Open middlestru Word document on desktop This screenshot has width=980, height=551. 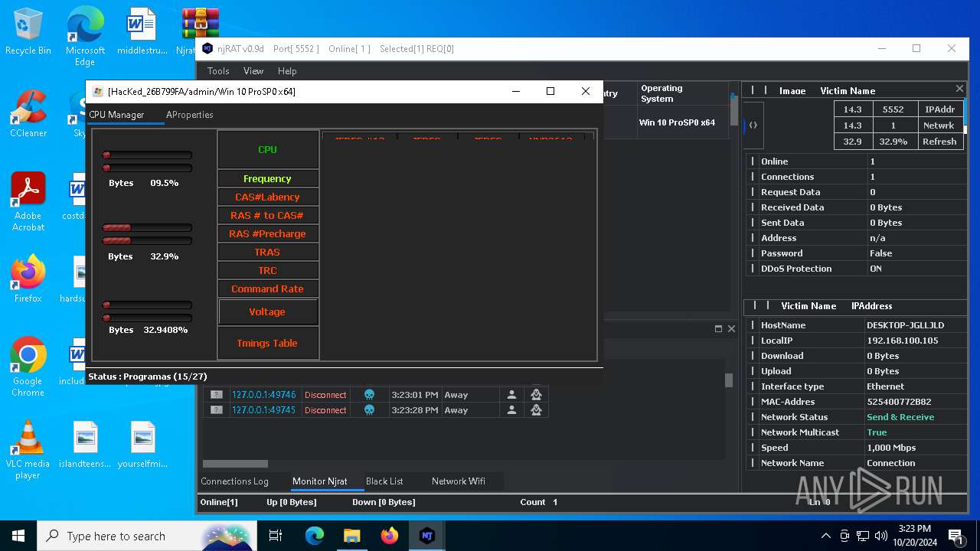[x=142, y=32]
